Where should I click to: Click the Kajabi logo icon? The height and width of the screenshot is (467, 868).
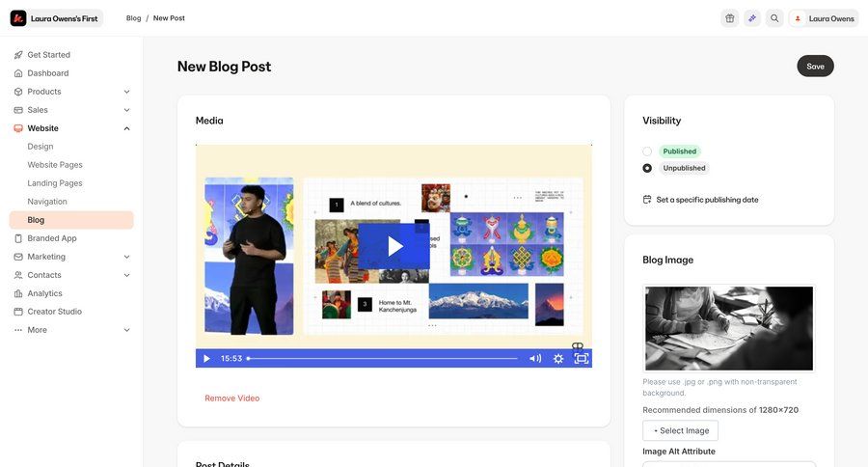point(18,18)
